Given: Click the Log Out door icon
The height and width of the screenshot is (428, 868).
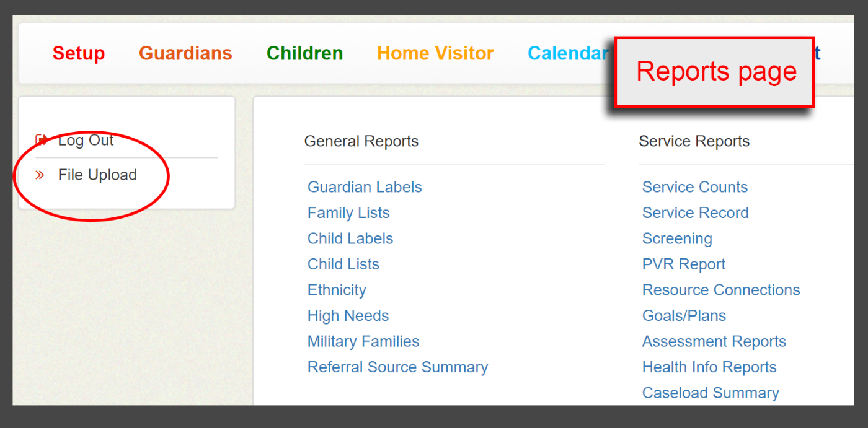Looking at the screenshot, I should click(x=42, y=140).
